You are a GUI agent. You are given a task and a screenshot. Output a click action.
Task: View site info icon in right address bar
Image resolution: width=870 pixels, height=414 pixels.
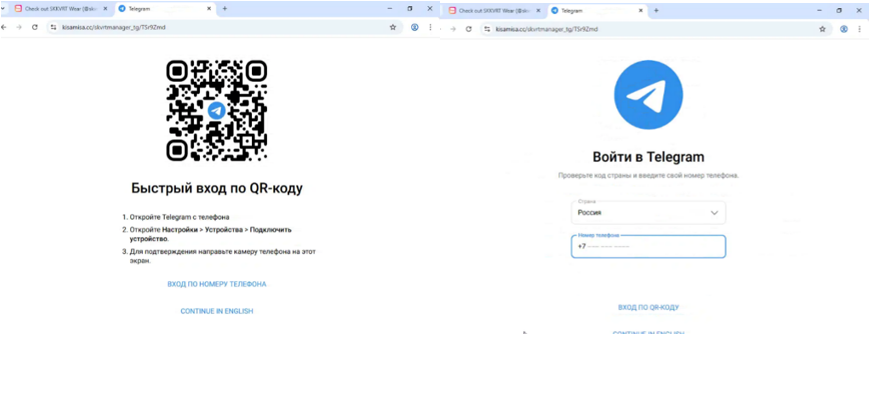click(487, 29)
